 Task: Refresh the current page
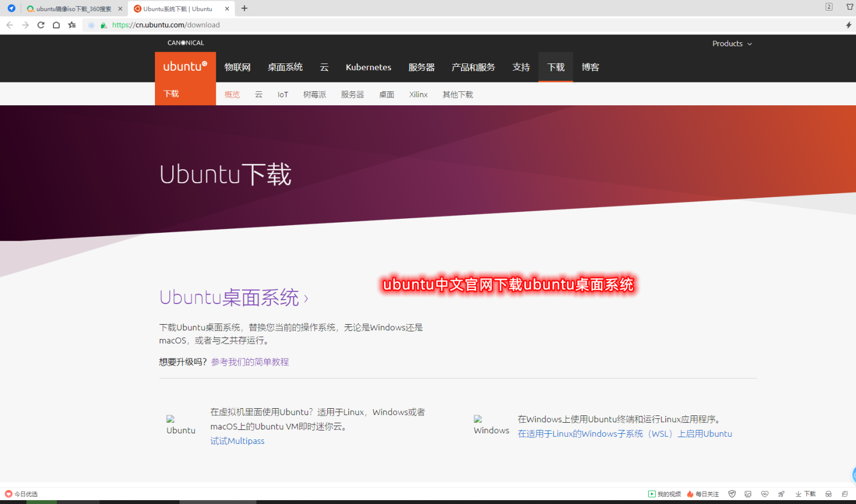tap(40, 25)
